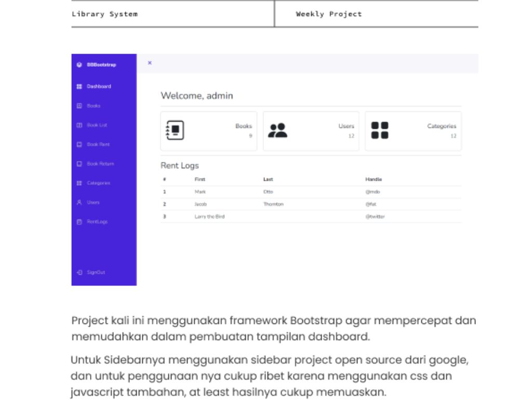Click the Books notebook card icon

coord(175,131)
